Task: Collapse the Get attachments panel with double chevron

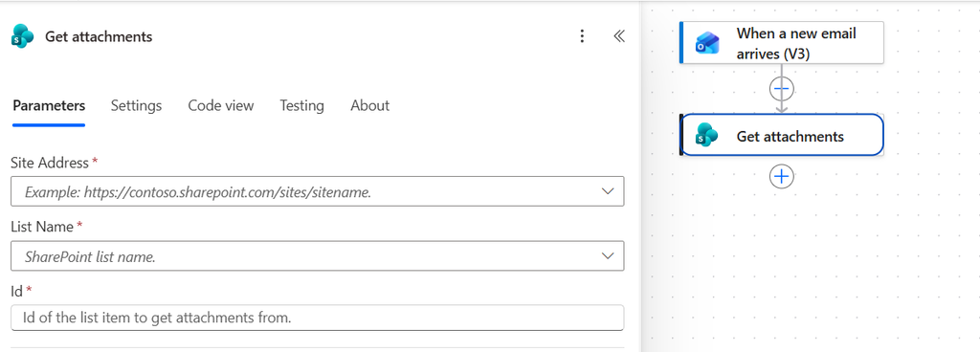Action: click(x=619, y=36)
